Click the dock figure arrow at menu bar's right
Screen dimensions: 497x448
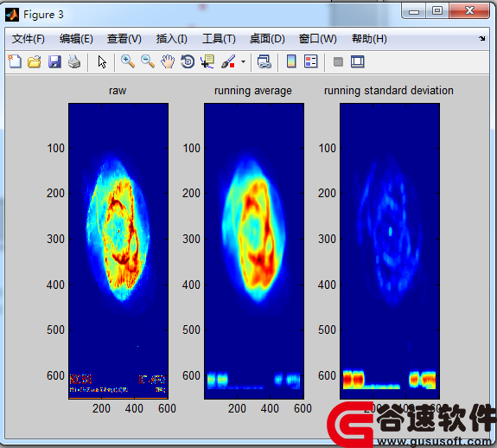pos(481,38)
